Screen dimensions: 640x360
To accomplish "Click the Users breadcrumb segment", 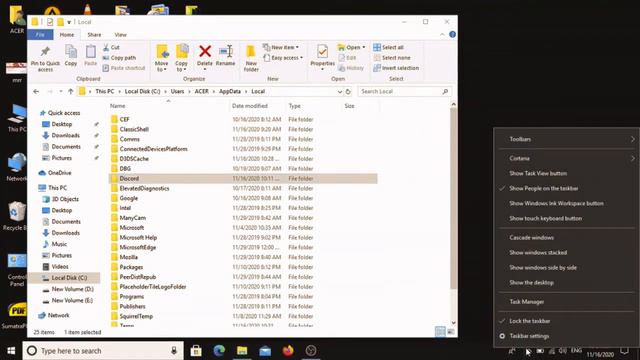I will (178, 91).
